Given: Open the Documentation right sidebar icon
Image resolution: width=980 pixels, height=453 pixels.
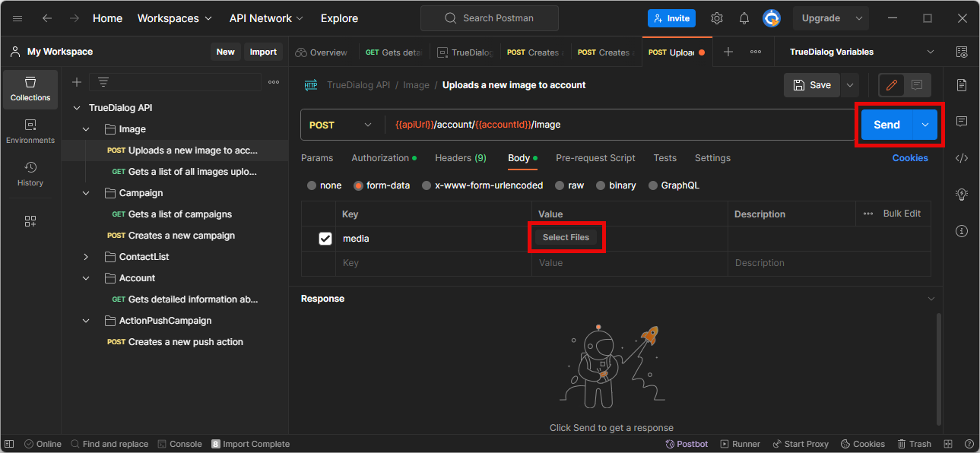Looking at the screenshot, I should tap(962, 84).
